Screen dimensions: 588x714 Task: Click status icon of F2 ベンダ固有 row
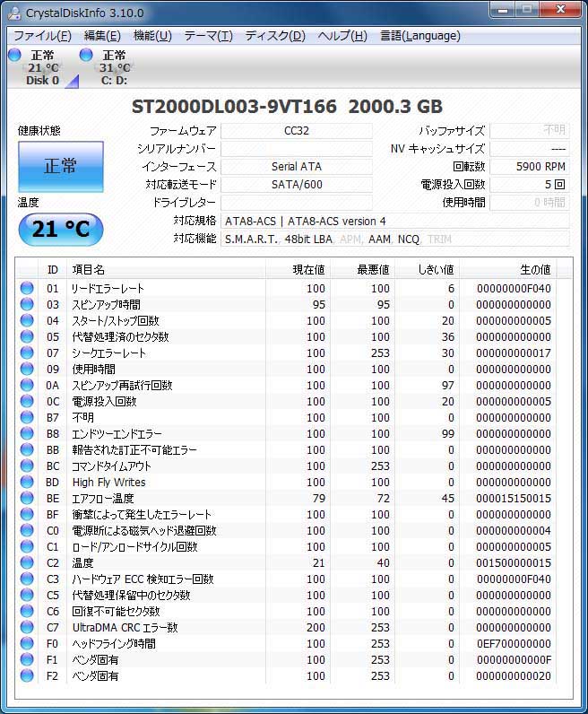coord(27,675)
